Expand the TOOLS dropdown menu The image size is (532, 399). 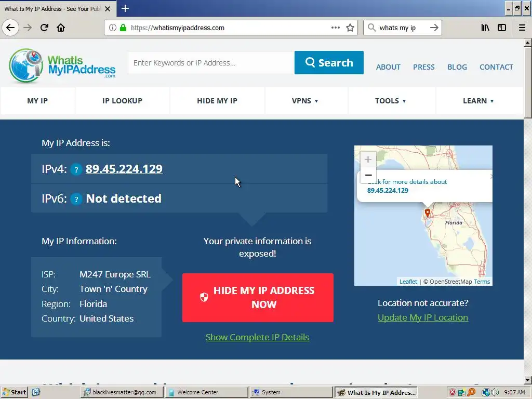pos(391,101)
